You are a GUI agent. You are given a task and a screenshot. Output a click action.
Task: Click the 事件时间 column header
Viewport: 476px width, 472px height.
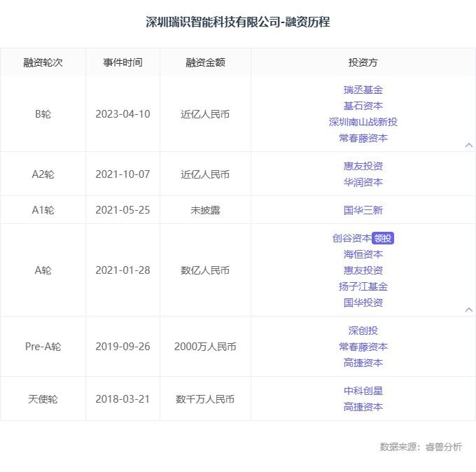(122, 62)
